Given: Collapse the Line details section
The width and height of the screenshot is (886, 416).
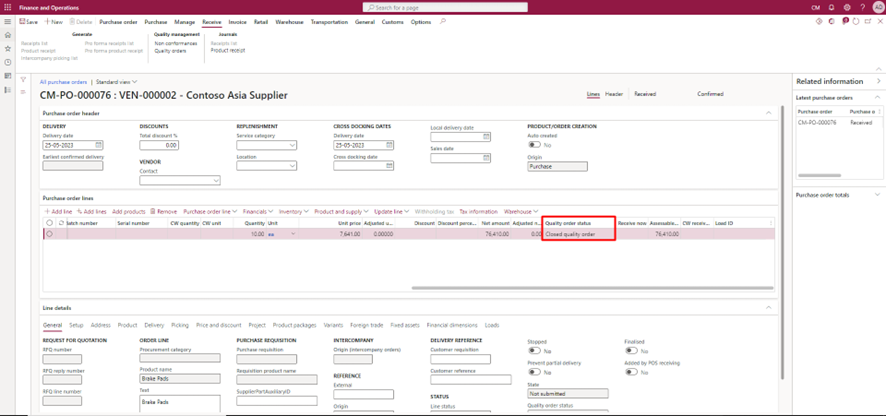Looking at the screenshot, I should click(x=768, y=307).
